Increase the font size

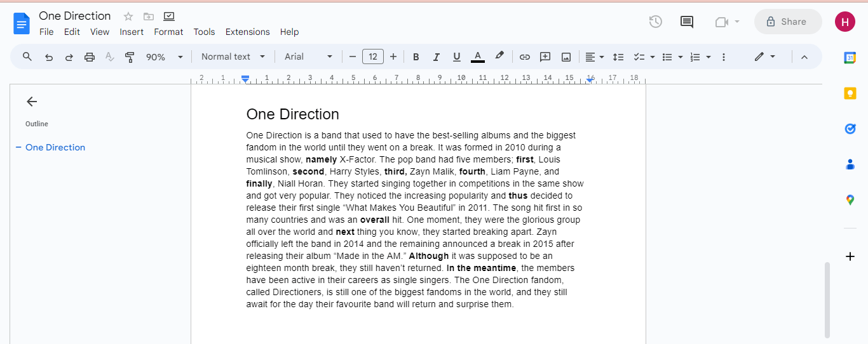tap(393, 57)
